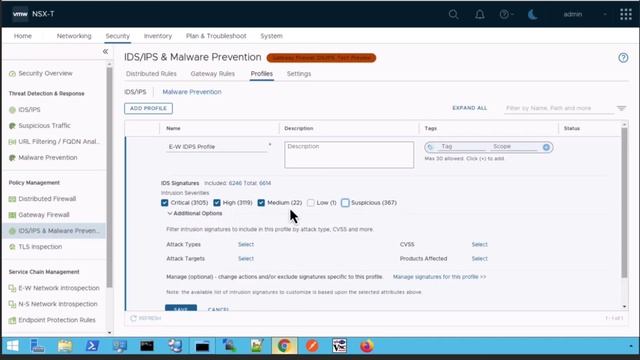Open Security Overview in sidebar
This screenshot has height=360, width=640.
[45, 73]
